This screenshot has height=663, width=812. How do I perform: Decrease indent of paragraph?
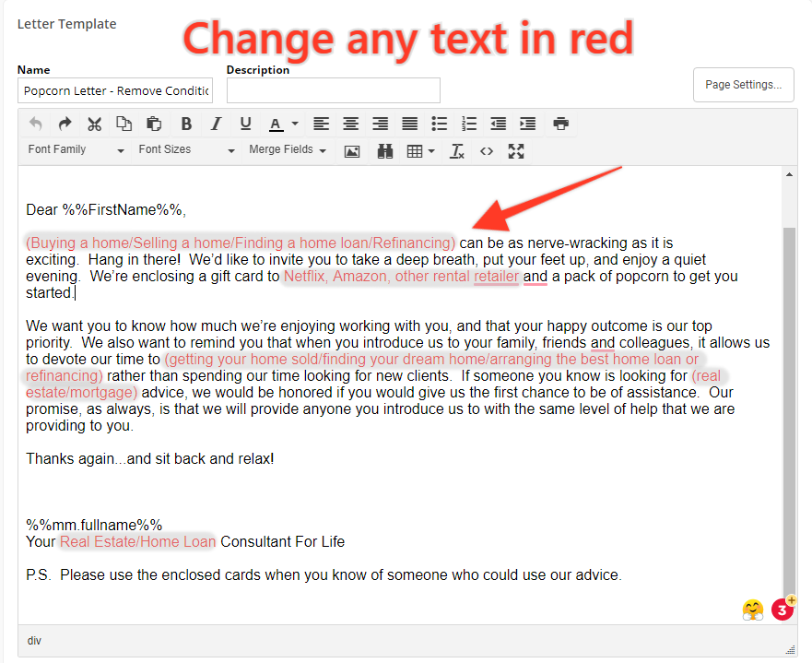click(x=499, y=124)
